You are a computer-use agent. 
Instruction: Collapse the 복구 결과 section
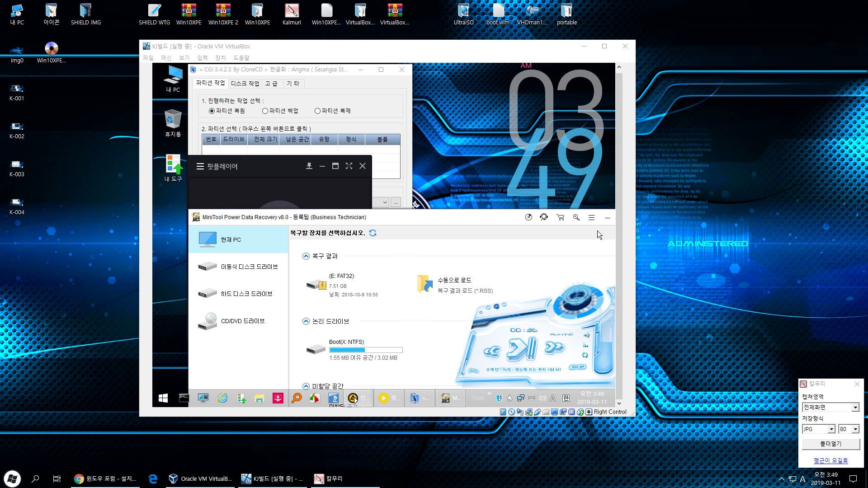[306, 256]
